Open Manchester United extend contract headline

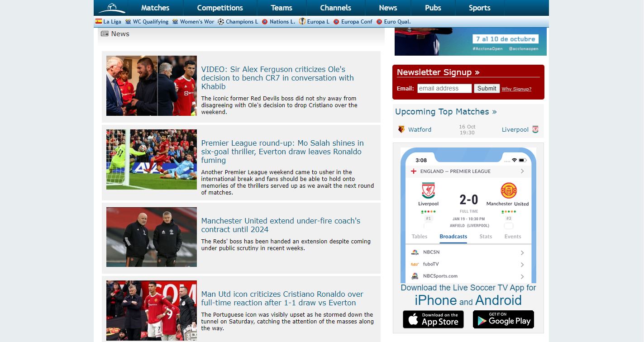281,225
